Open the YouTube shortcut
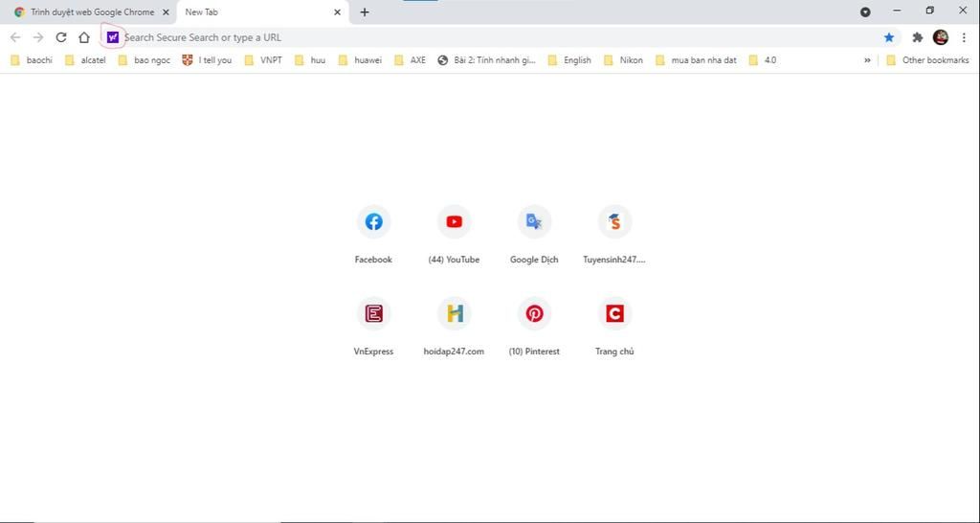980x523 pixels. [454, 235]
